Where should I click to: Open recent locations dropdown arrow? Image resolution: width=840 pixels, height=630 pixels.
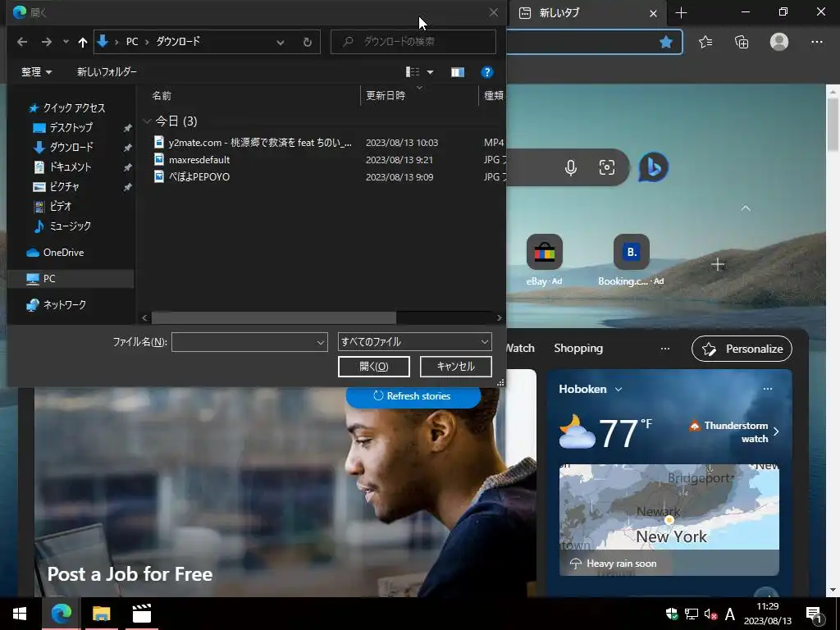tap(66, 42)
